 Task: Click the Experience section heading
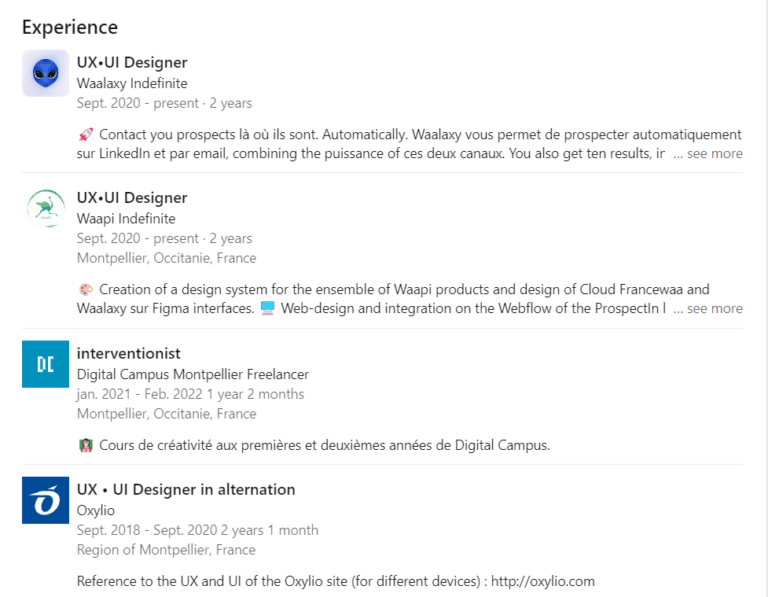coord(70,27)
